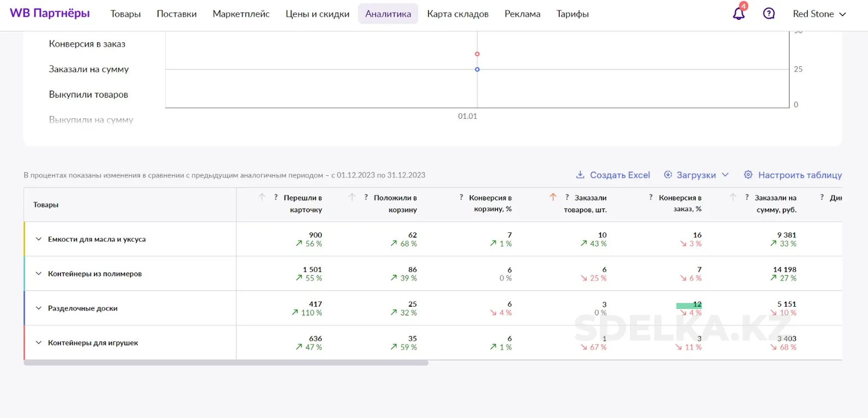Toggle Выкупили товаров chart metric

tap(88, 94)
